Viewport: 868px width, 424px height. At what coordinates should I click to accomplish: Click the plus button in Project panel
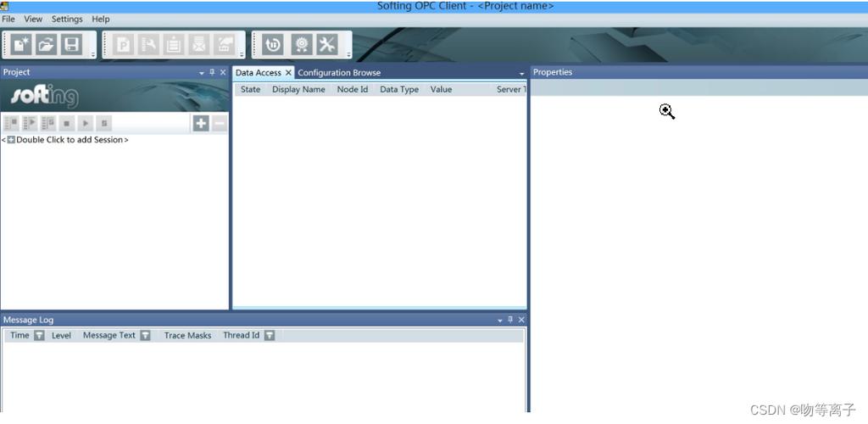[x=201, y=124]
